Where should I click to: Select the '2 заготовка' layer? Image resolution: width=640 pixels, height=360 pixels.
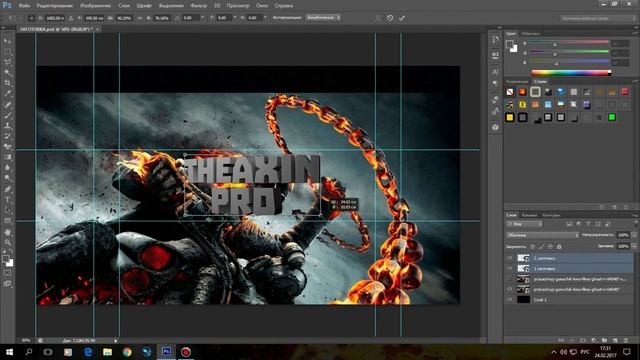pos(569,258)
